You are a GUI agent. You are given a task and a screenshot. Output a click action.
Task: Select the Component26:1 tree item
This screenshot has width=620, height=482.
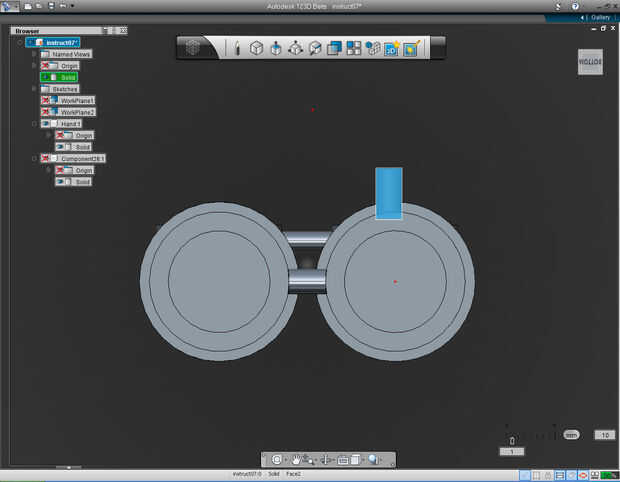click(73, 159)
